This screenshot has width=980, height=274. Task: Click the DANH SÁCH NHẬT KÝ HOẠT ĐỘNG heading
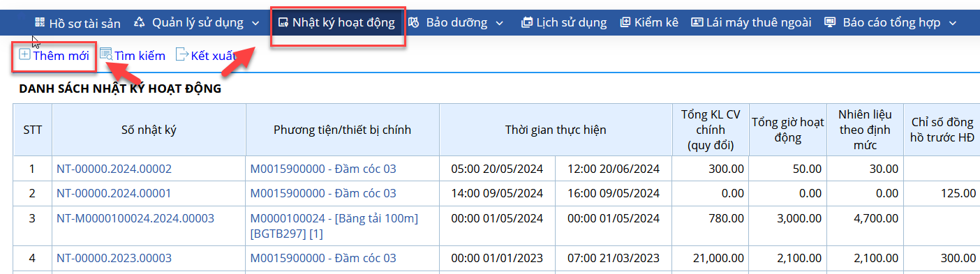click(x=120, y=89)
